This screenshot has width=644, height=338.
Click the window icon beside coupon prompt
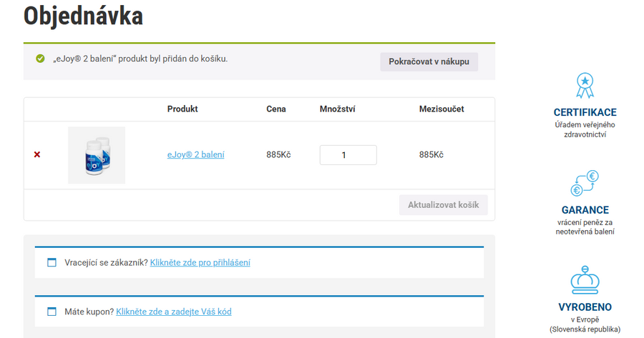pyautogui.click(x=52, y=312)
